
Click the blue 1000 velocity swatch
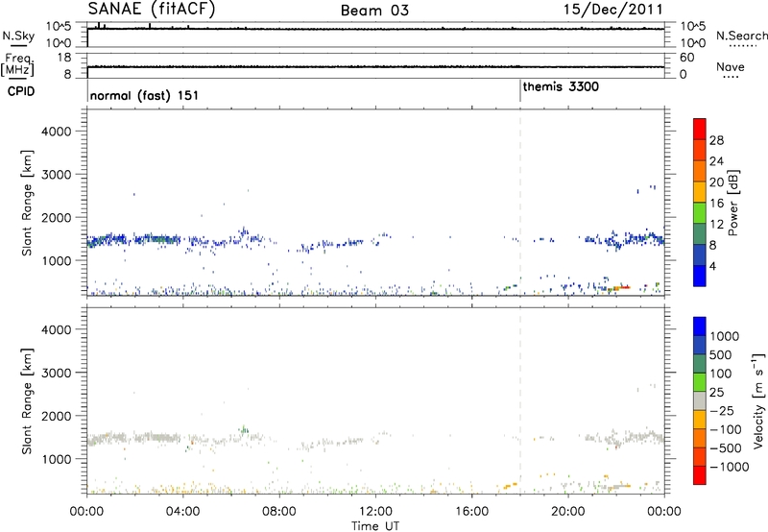point(700,326)
